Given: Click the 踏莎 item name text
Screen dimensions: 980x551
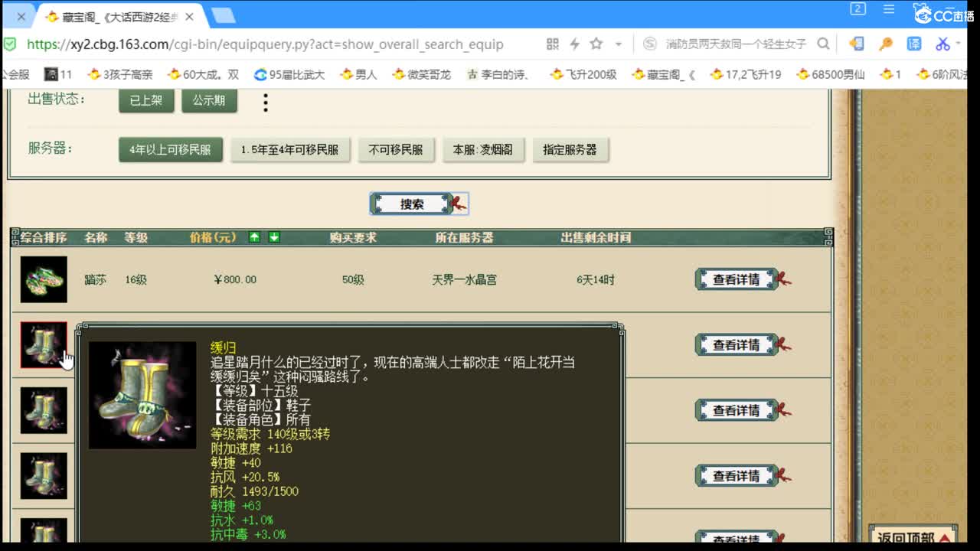Looking at the screenshot, I should pyautogui.click(x=96, y=279).
